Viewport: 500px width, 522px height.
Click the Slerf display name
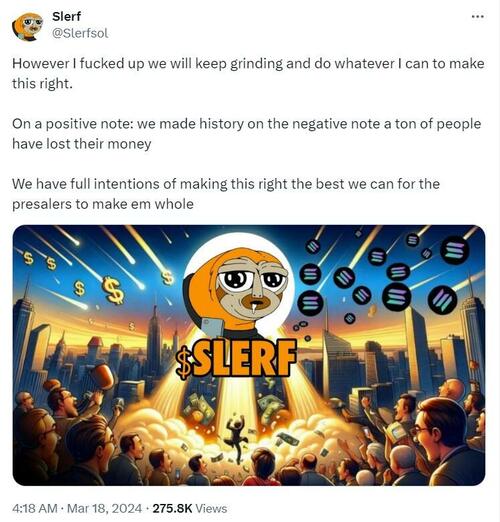(x=66, y=16)
